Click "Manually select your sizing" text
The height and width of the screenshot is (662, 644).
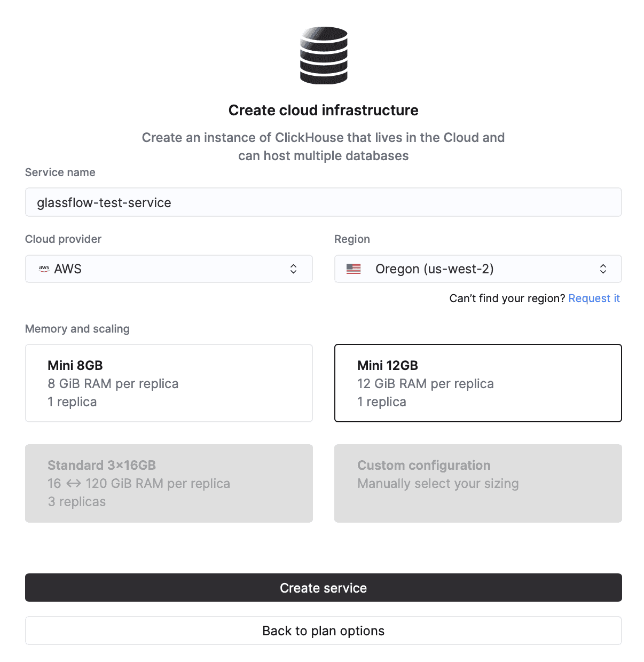point(438,484)
